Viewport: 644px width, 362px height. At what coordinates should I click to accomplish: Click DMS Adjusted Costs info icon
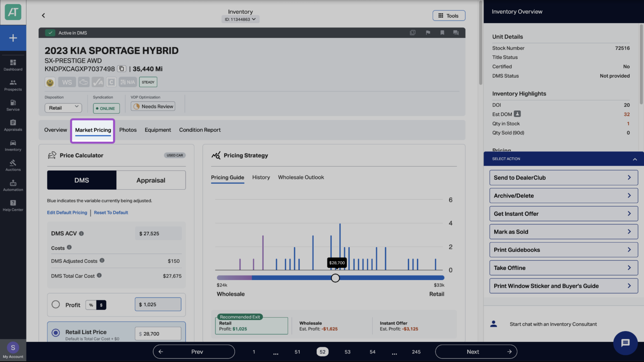coord(102,260)
